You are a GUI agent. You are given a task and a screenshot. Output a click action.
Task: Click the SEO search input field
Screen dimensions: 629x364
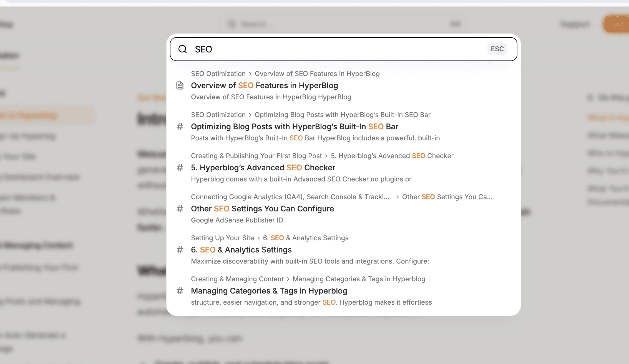coord(333,49)
